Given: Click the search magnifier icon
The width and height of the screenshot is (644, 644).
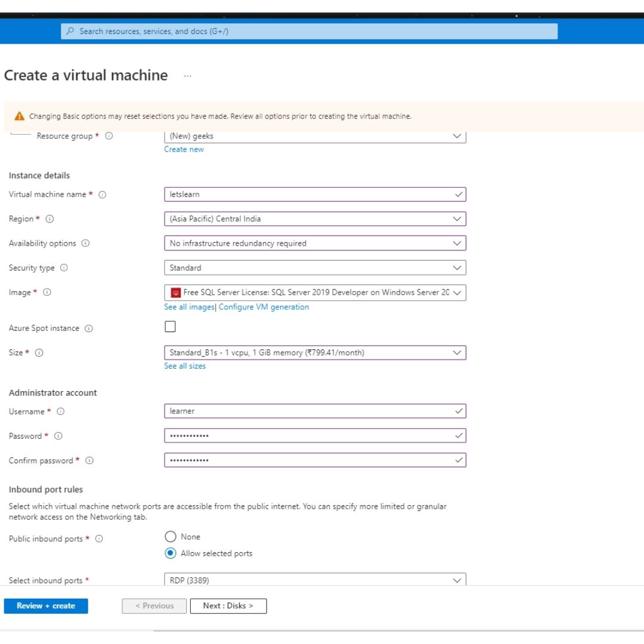Looking at the screenshot, I should tap(70, 31).
